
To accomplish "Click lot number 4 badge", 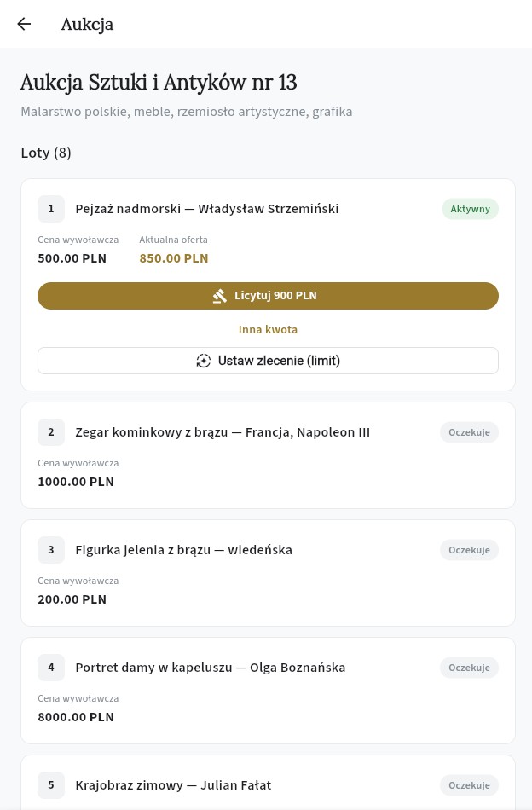I will (51, 668).
